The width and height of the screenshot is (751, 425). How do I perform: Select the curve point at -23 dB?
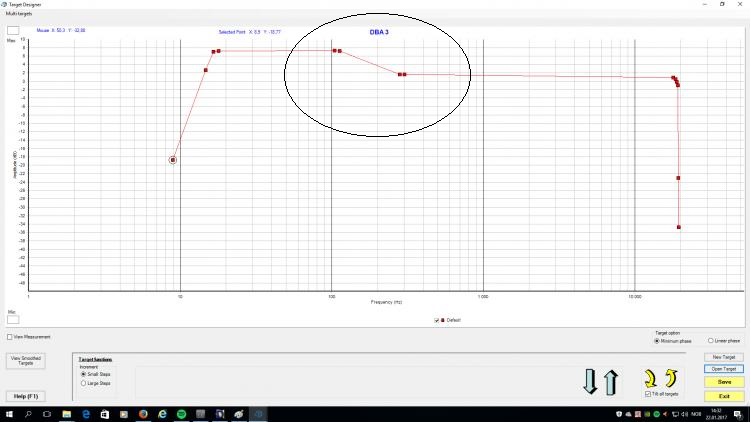(678, 178)
